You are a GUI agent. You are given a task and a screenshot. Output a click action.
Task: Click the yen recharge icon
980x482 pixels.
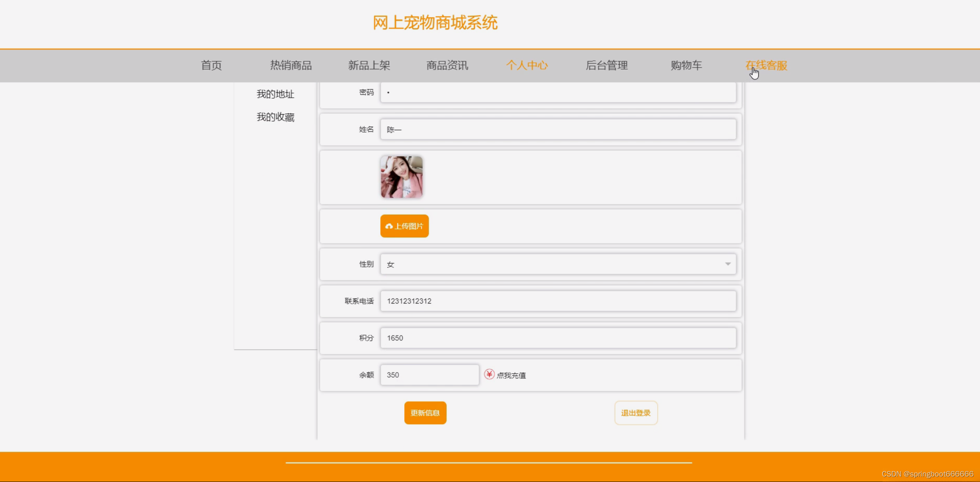pyautogui.click(x=489, y=374)
